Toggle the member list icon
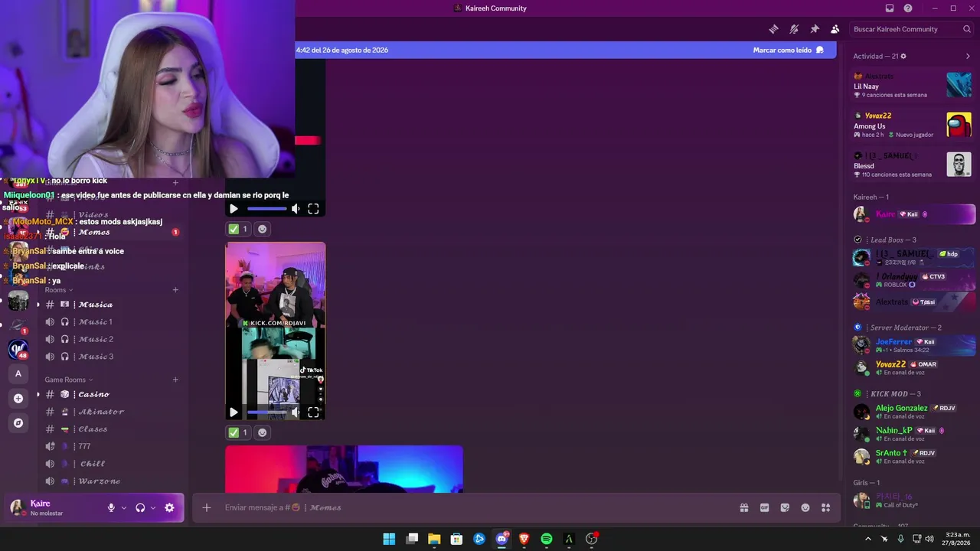Viewport: 980px width, 551px height. click(x=835, y=29)
